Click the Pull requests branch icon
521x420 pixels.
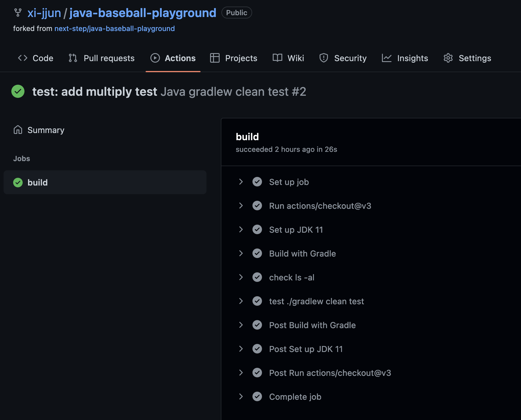(x=73, y=58)
